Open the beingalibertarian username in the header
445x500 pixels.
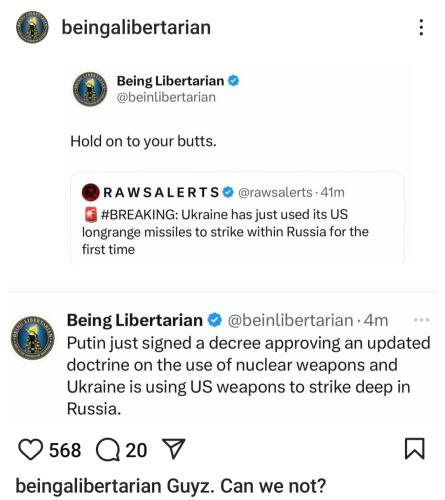136,27
